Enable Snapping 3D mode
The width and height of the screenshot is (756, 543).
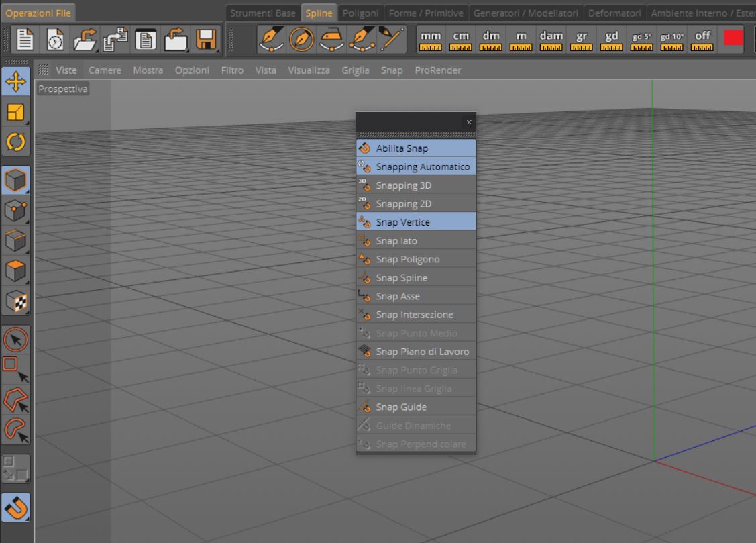pyautogui.click(x=416, y=185)
